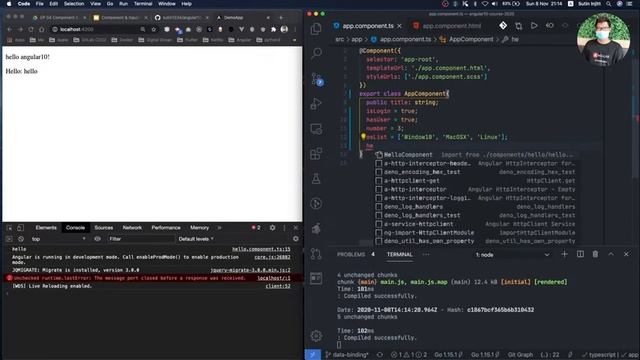Open the terminal selector '1: node' dropdown
This screenshot has height=360, width=640.
coord(512,255)
